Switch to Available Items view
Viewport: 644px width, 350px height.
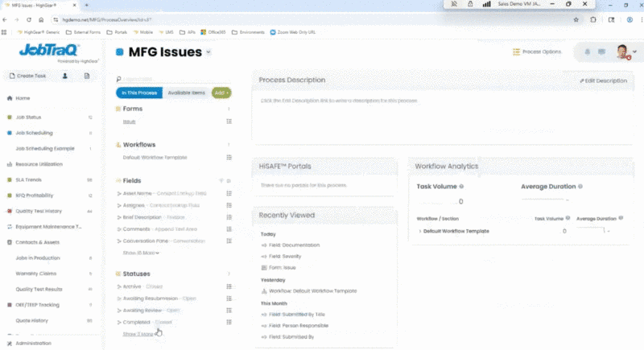pos(186,93)
